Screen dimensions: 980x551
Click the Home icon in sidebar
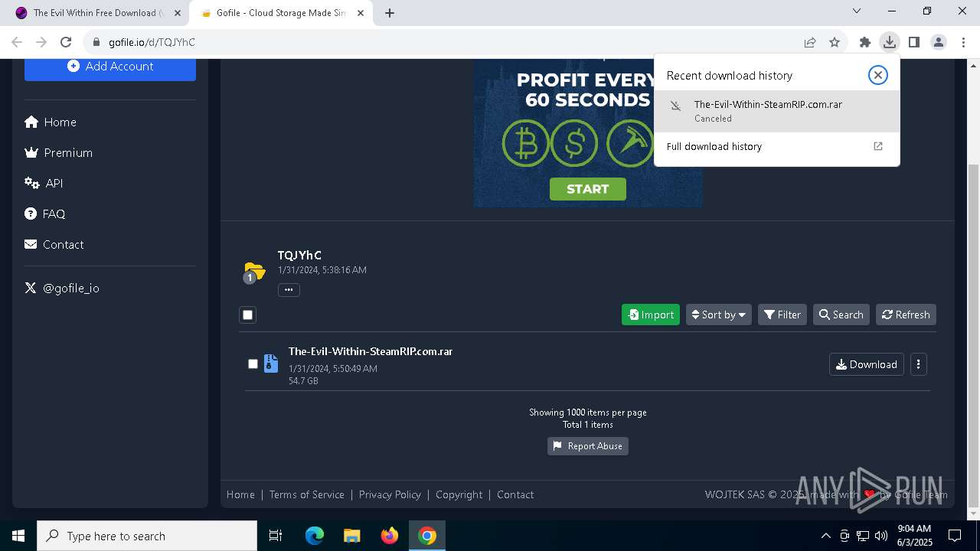(31, 122)
